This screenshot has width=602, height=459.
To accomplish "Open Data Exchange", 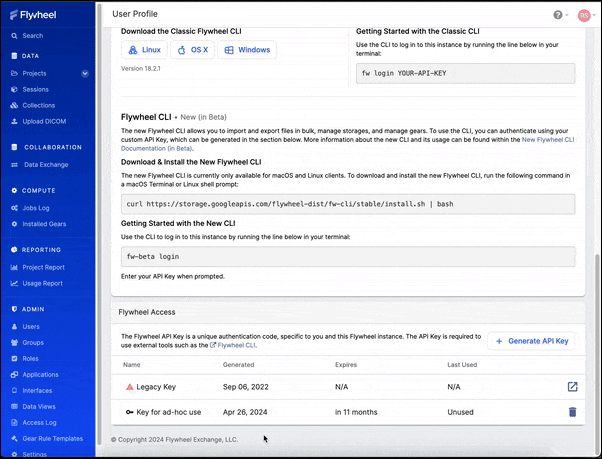I will [46, 165].
